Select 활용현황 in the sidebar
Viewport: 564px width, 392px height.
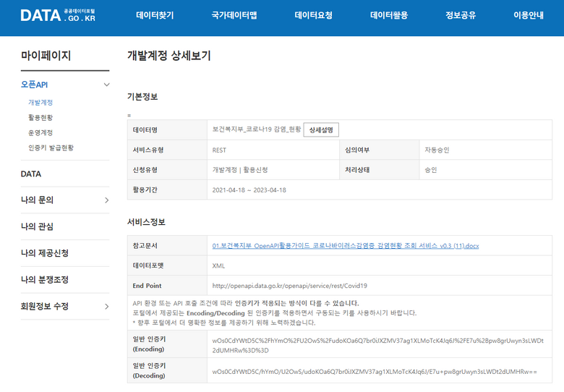[x=40, y=117]
